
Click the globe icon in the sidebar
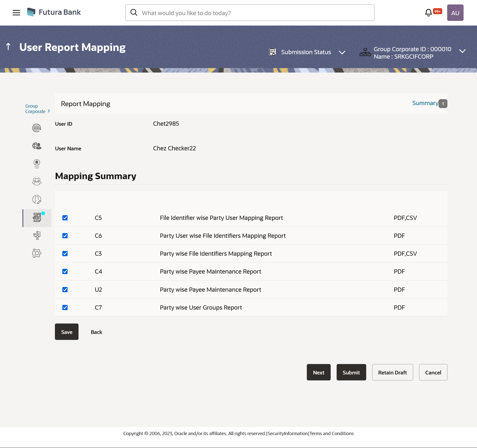pyautogui.click(x=37, y=128)
